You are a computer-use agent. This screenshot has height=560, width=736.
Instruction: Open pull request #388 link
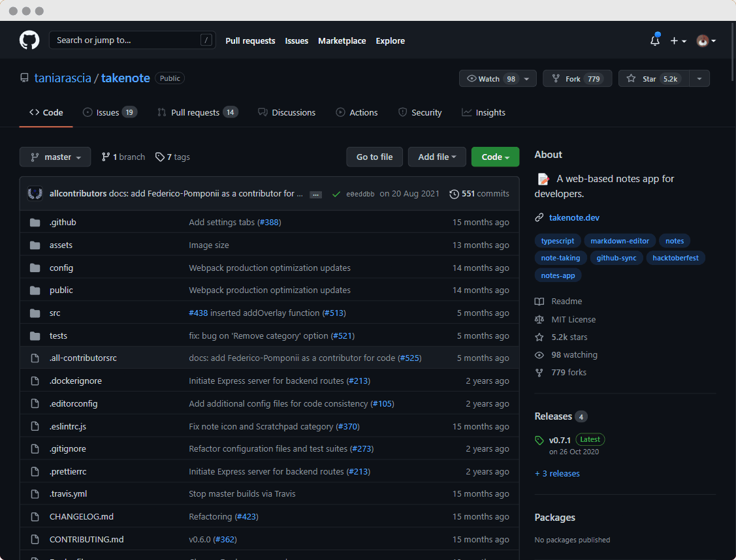[269, 223]
